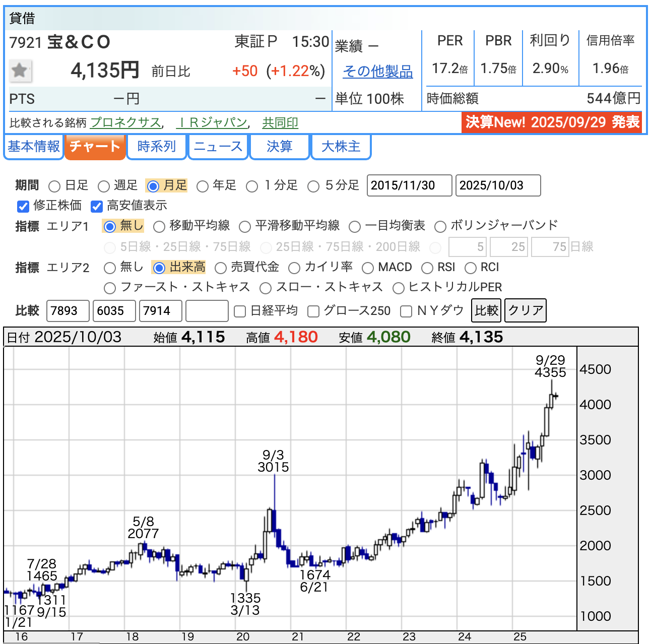Toggle the 高安値表示 checkbox
The image size is (651, 644).
coord(97,206)
